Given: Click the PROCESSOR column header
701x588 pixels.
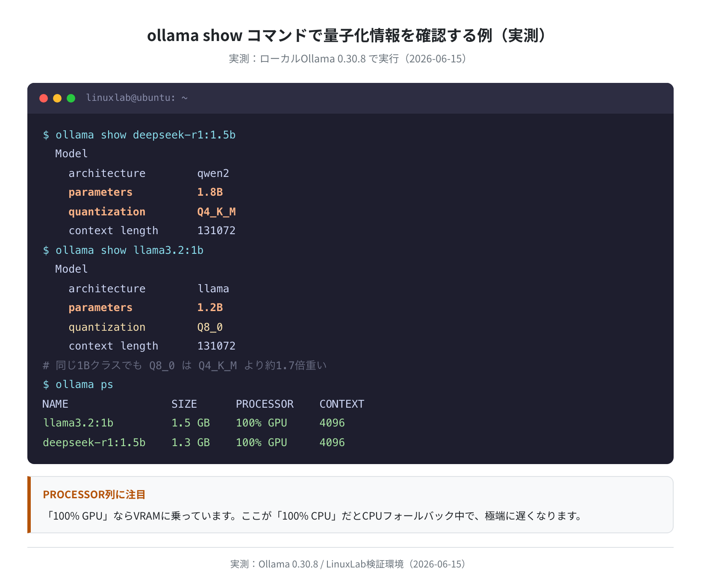Looking at the screenshot, I should point(265,404).
